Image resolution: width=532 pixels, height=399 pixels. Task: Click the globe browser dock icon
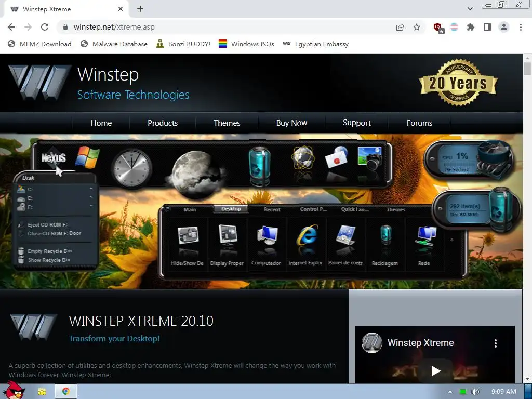(x=303, y=158)
